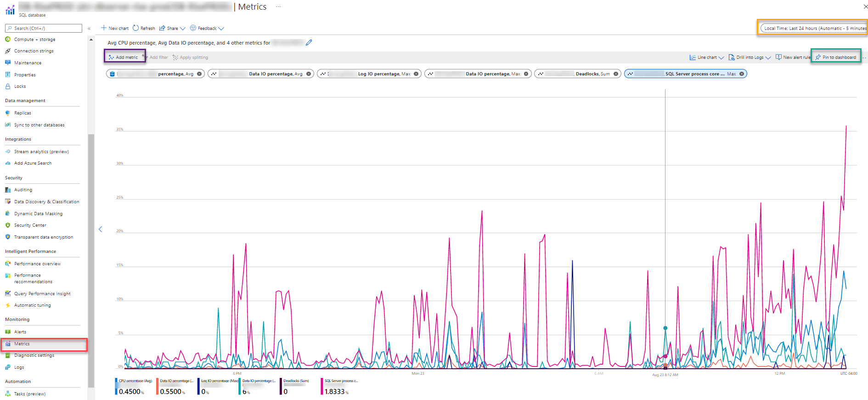868x400 pixels.
Task: Click the Pin to dashboard pin icon
Action: coord(817,57)
